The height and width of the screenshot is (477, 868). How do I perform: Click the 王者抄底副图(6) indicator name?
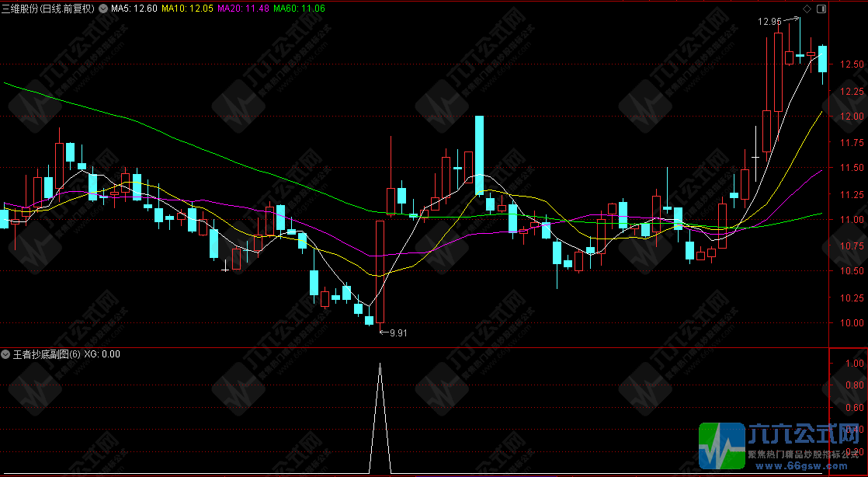(46, 354)
